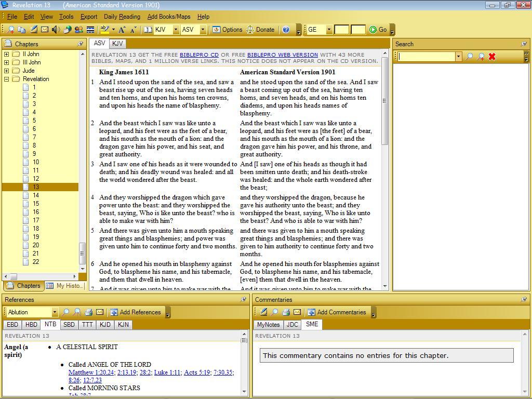Open the highlighter color dropdown arrow
This screenshot has height=399, width=532.
point(113,30)
